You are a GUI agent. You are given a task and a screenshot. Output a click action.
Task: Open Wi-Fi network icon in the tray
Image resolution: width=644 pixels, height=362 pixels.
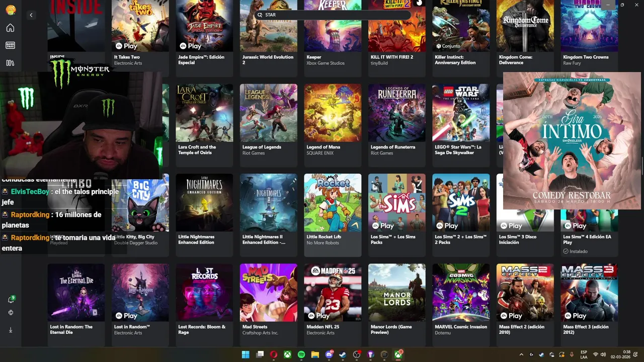pyautogui.click(x=596, y=354)
